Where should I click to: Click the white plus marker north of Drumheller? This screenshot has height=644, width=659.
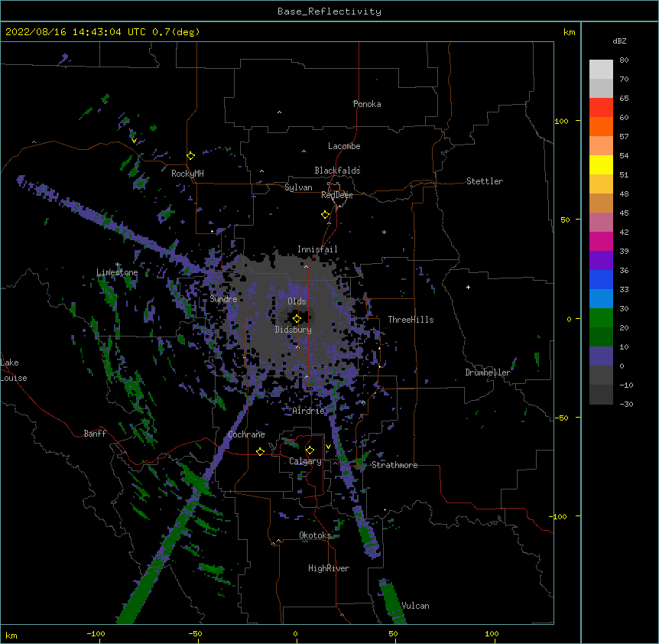coord(468,287)
